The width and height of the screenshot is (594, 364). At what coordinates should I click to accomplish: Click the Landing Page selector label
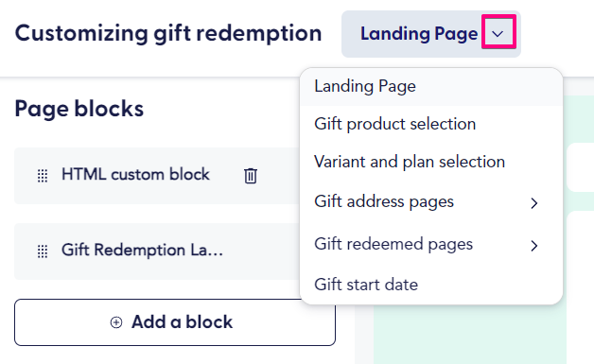[x=419, y=34]
